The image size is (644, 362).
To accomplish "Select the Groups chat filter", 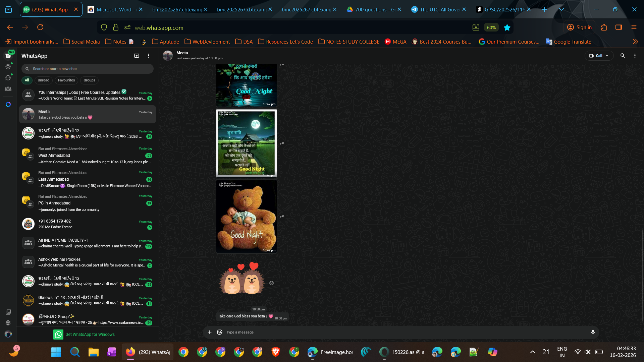I will (89, 80).
